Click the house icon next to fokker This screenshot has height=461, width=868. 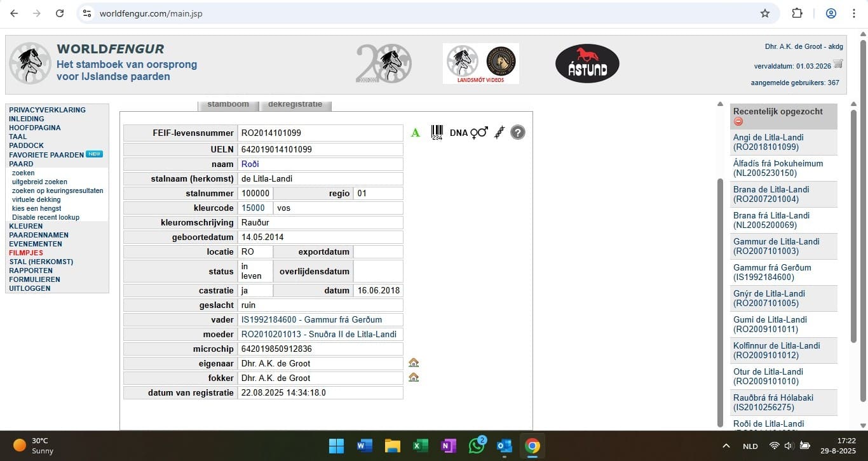414,378
